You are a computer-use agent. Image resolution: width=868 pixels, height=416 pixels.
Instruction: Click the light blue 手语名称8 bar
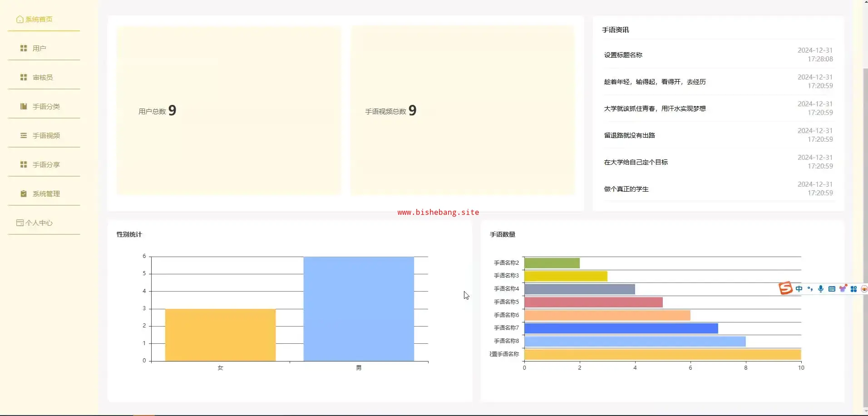635,341
